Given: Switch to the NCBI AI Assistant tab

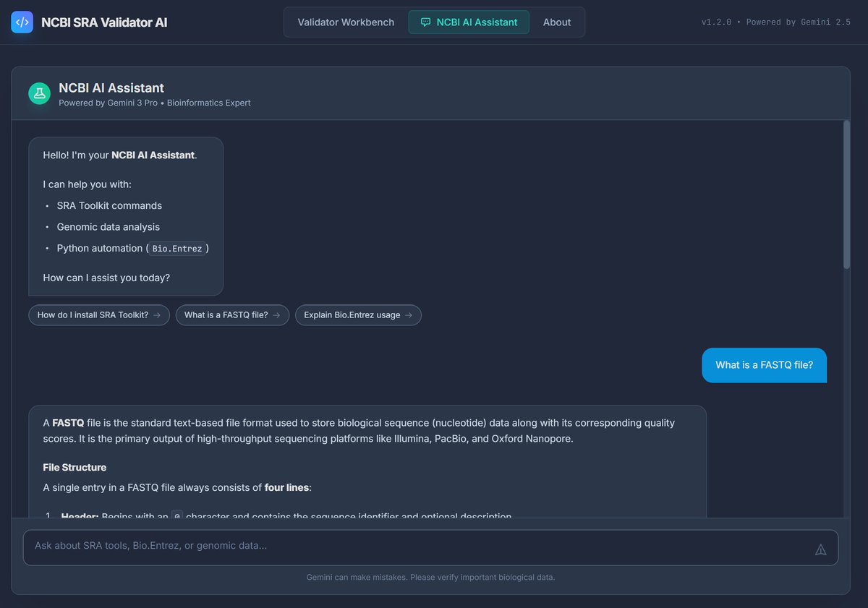Looking at the screenshot, I should [469, 22].
